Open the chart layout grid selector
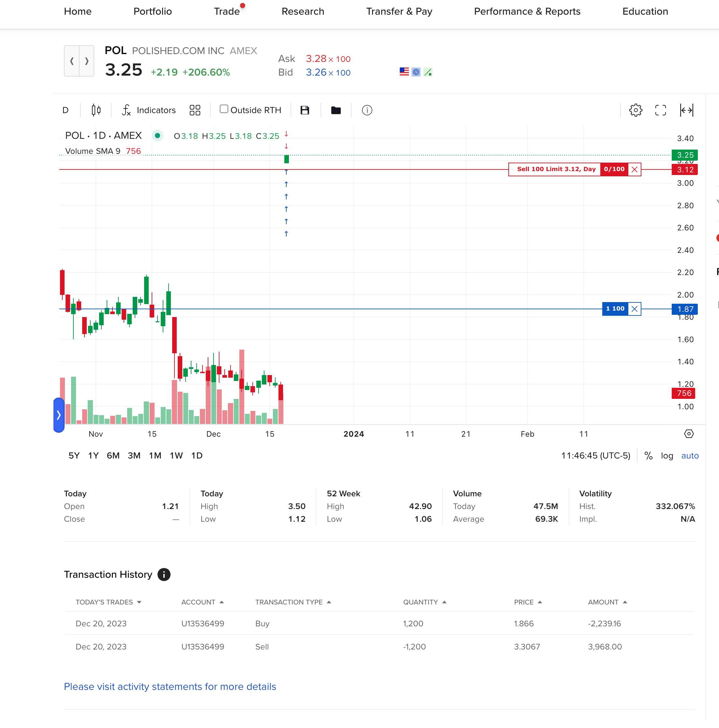Screen dimensions: 719x728 [x=195, y=110]
